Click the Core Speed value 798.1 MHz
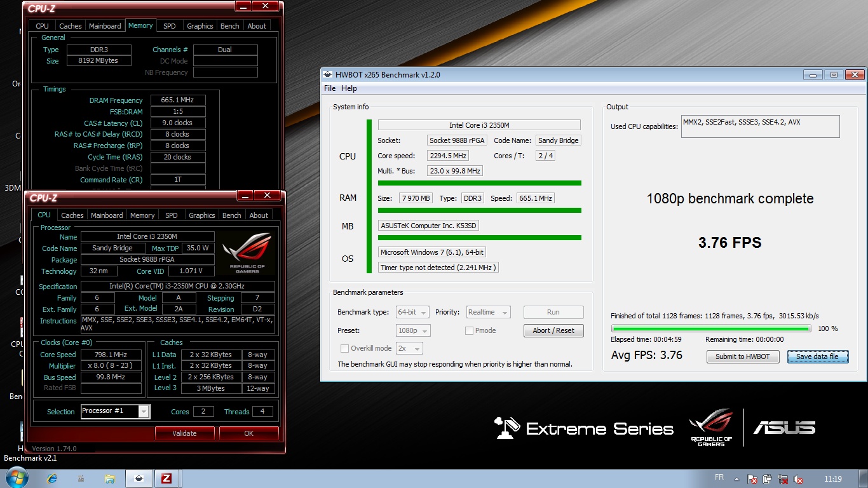 [x=111, y=355]
